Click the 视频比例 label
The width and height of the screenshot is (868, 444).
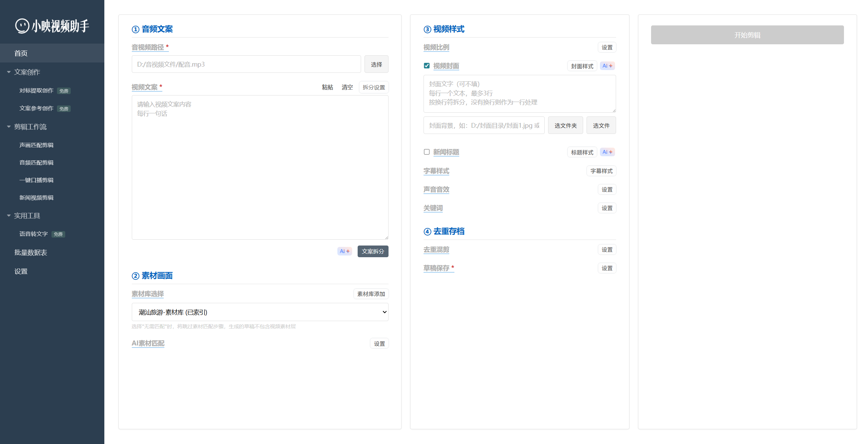436,47
